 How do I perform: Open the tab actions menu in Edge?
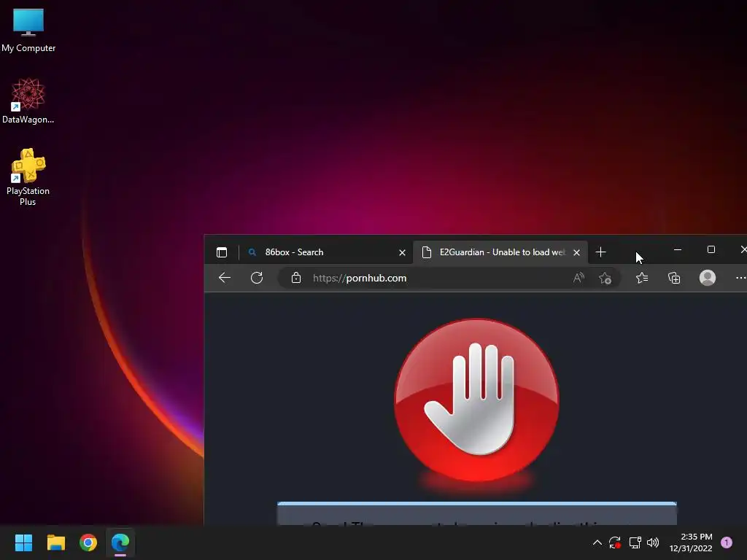click(x=222, y=252)
